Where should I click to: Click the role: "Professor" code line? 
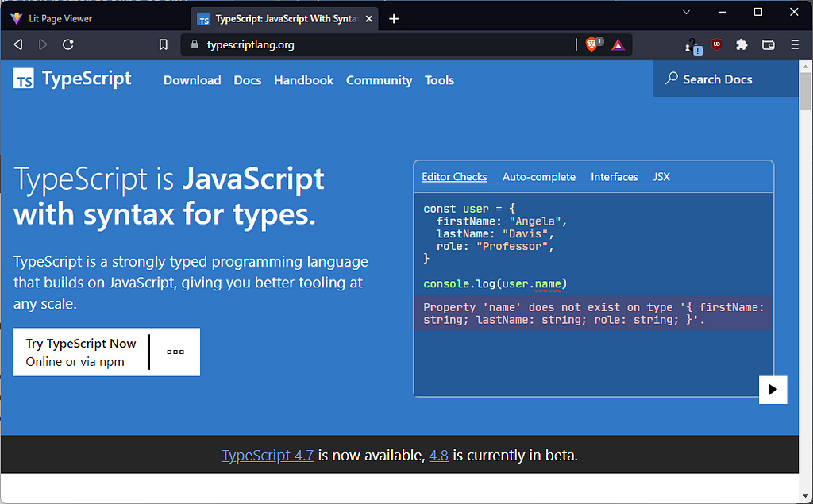495,246
